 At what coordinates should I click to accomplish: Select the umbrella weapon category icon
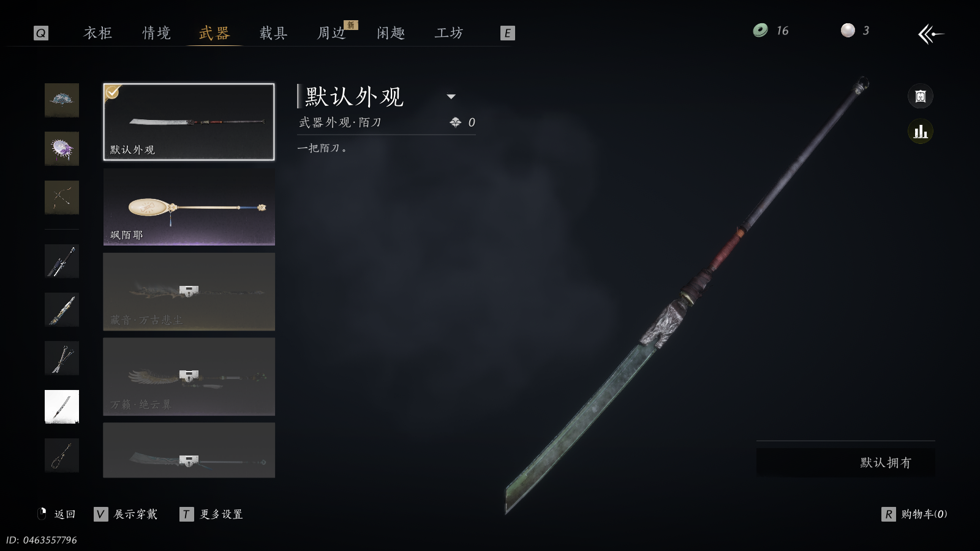pyautogui.click(x=62, y=149)
